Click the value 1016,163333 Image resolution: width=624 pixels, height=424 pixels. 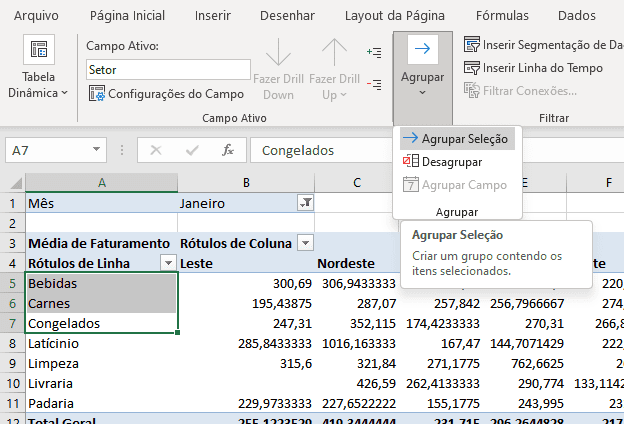pos(359,343)
